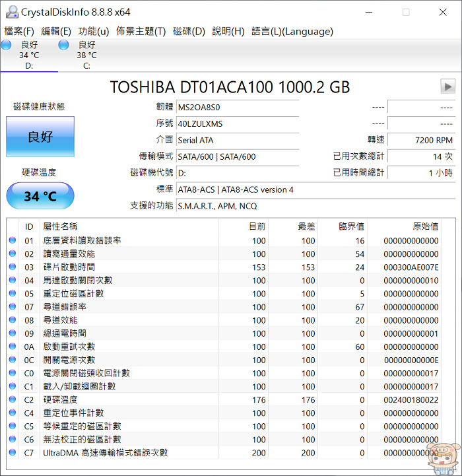
Task: Click the status dot for attribute 07
Action: click(x=13, y=306)
